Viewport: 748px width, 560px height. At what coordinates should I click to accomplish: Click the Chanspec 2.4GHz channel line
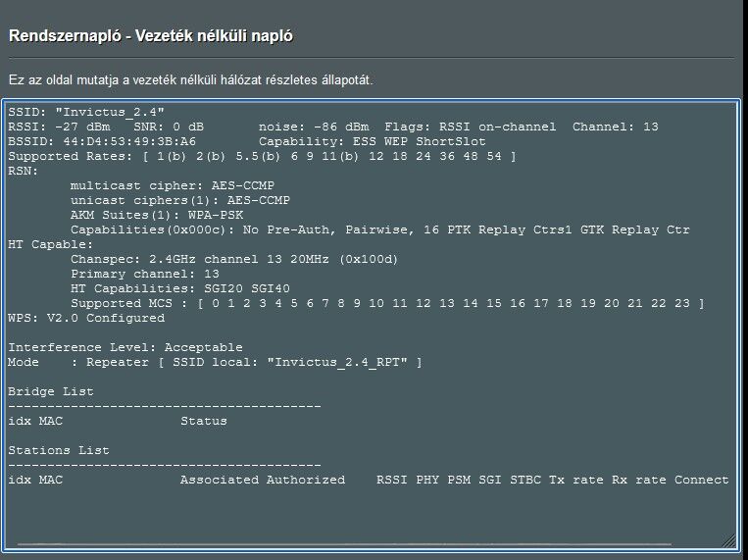click(233, 259)
